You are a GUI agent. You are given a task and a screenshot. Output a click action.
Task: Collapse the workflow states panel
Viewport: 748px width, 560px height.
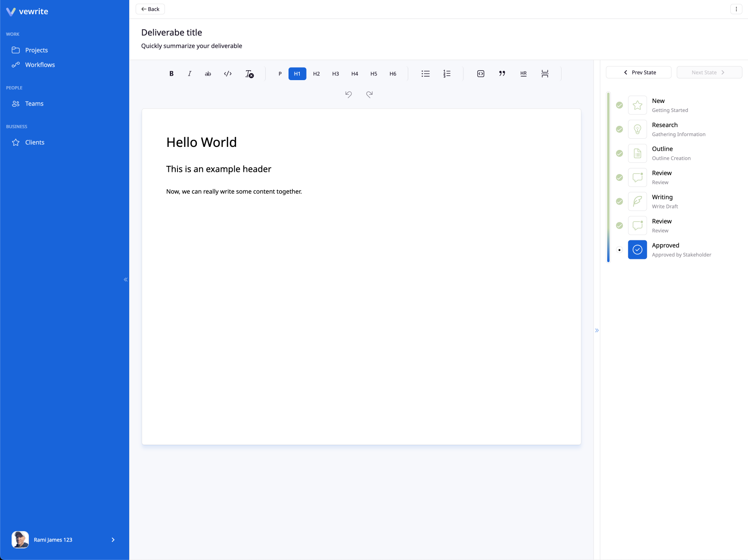pos(597,330)
